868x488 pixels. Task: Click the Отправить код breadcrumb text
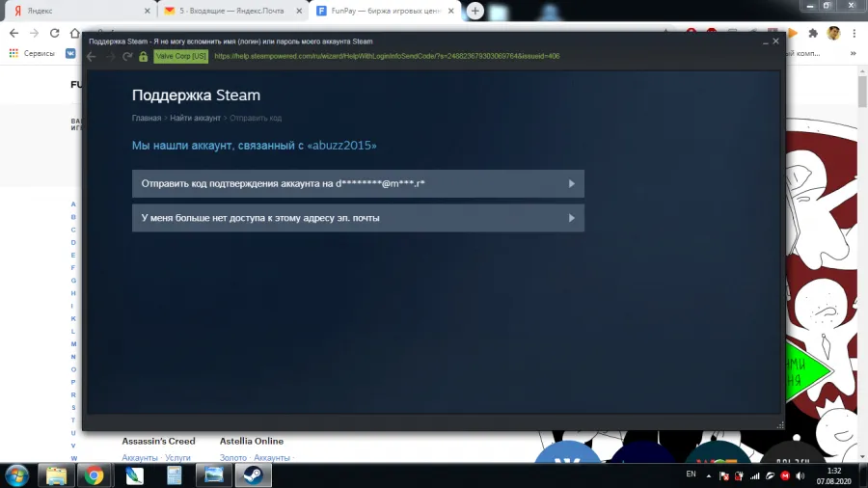tap(256, 118)
